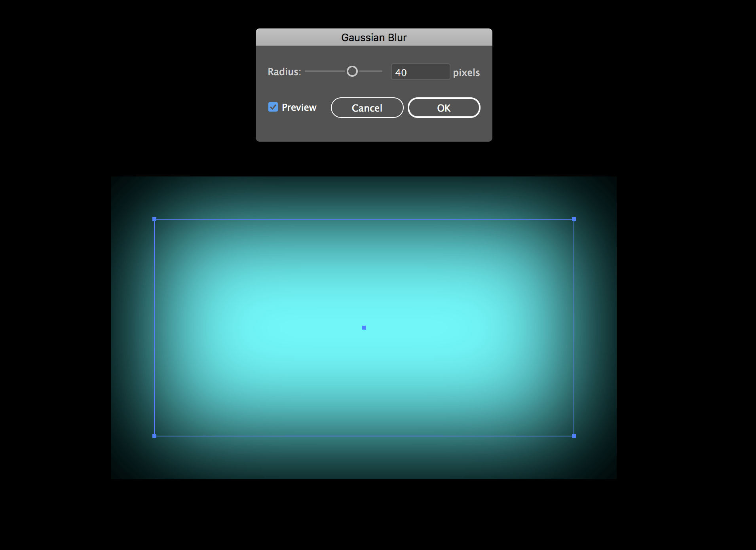This screenshot has width=756, height=550.
Task: Cancel the Gaussian Blur dialog
Action: (367, 108)
